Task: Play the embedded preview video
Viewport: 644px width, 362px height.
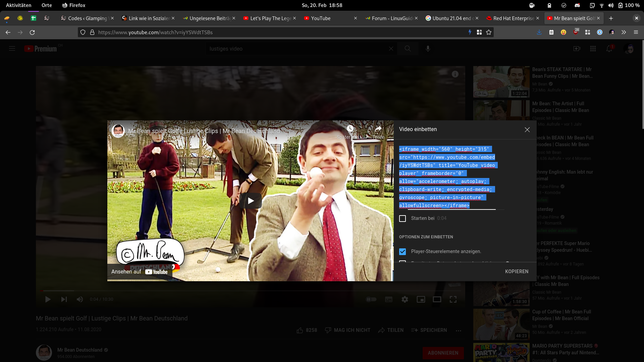Action: pos(251,201)
